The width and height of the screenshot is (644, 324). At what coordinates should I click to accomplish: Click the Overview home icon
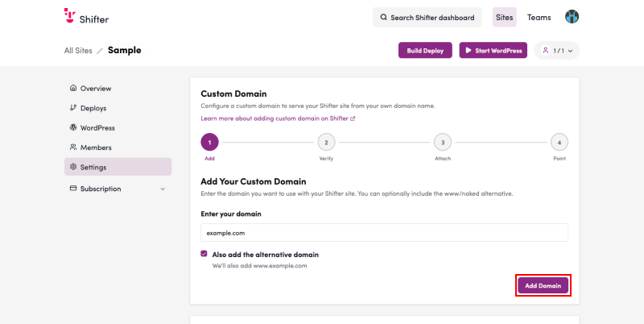[x=73, y=88]
